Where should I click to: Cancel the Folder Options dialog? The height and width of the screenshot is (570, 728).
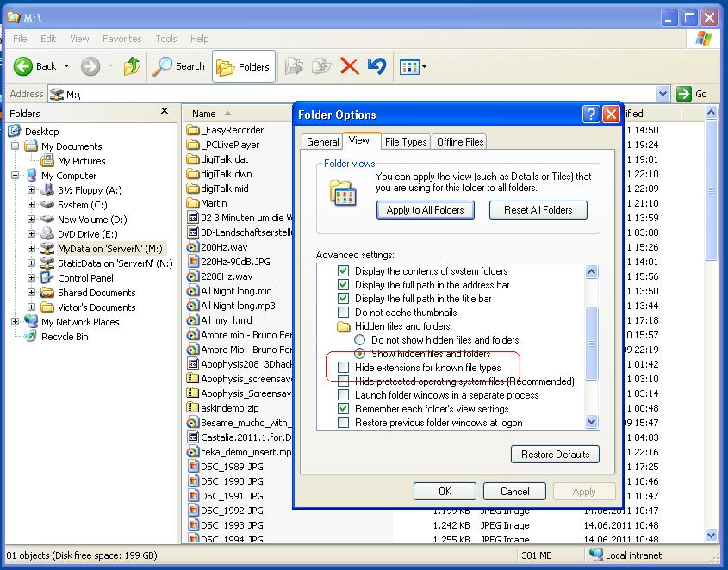pos(514,491)
